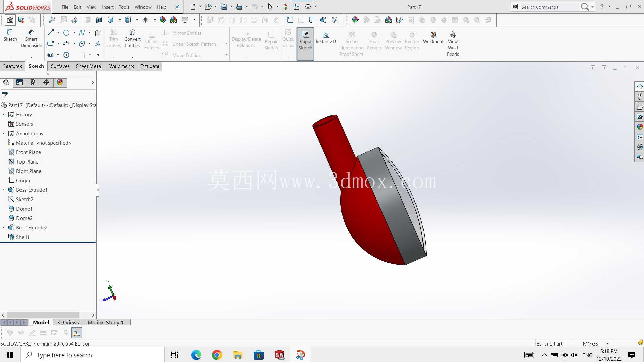Open the Tools menu
The width and height of the screenshot is (644, 362).
pyautogui.click(x=124, y=7)
